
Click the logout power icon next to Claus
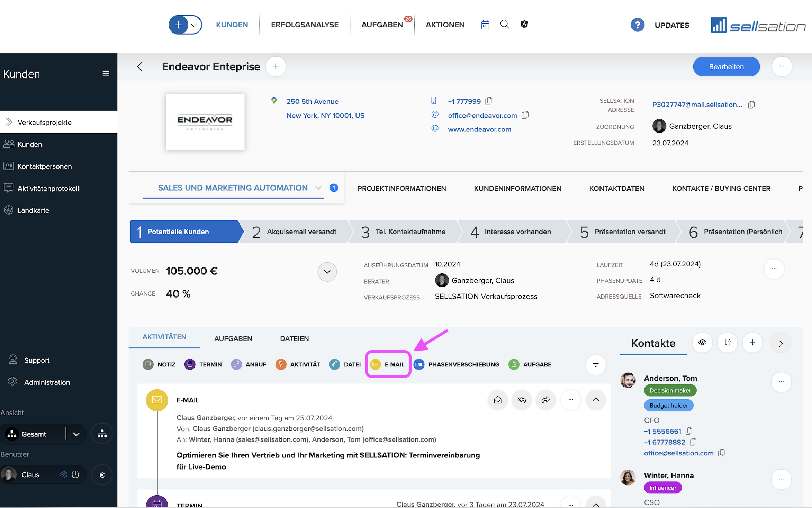click(75, 474)
